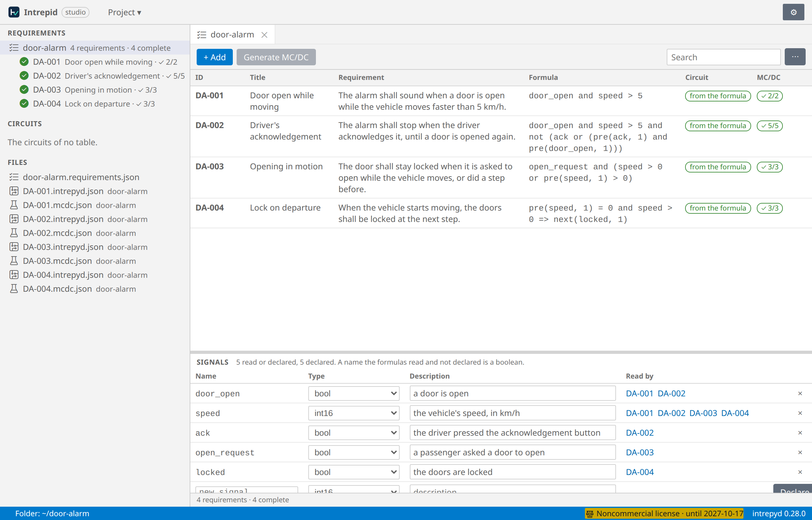Open the settings gear icon

click(793, 12)
